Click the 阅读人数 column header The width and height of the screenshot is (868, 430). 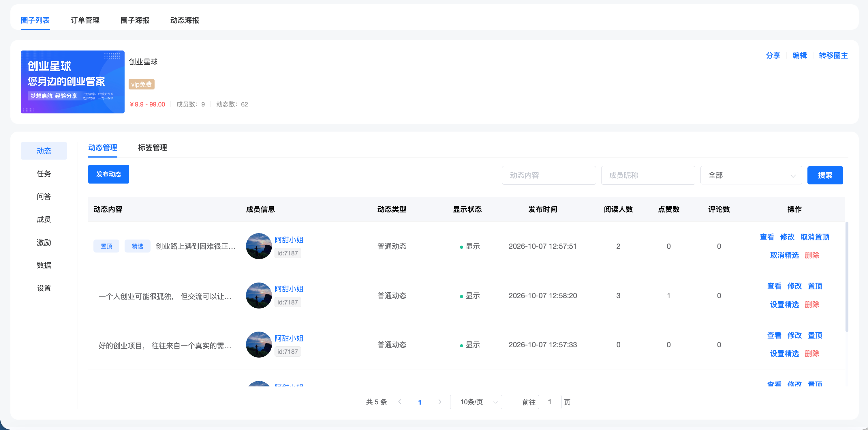click(x=618, y=210)
